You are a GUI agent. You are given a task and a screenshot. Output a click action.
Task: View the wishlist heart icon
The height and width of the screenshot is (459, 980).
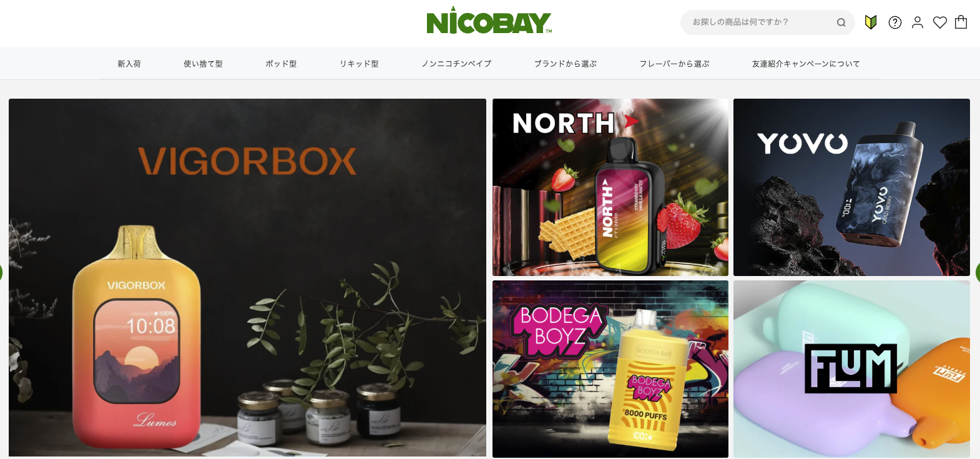pyautogui.click(x=940, y=22)
